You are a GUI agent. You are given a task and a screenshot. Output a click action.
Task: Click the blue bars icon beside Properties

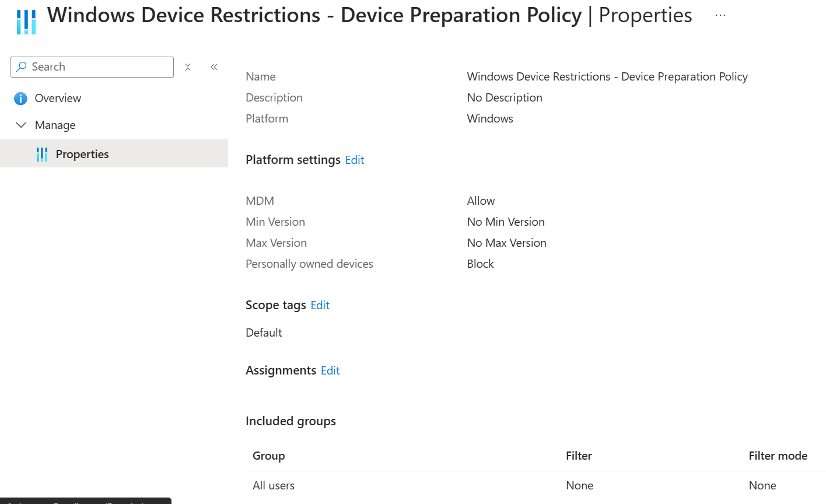click(x=41, y=153)
